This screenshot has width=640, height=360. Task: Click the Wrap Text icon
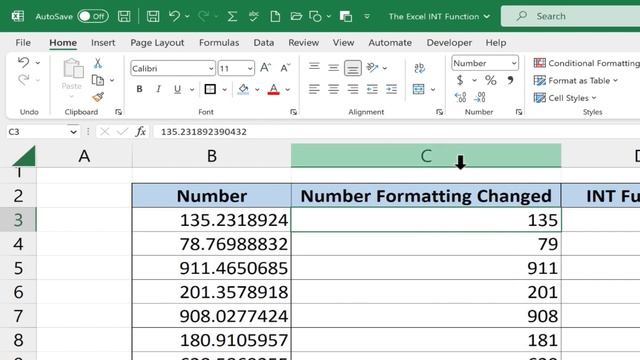419,68
